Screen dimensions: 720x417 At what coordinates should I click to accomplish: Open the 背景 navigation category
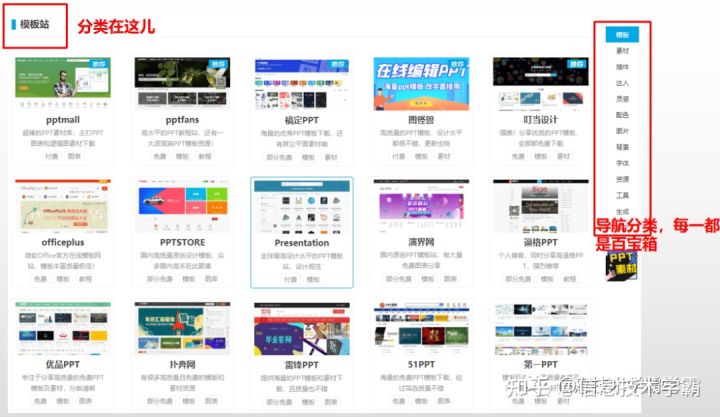(x=622, y=147)
